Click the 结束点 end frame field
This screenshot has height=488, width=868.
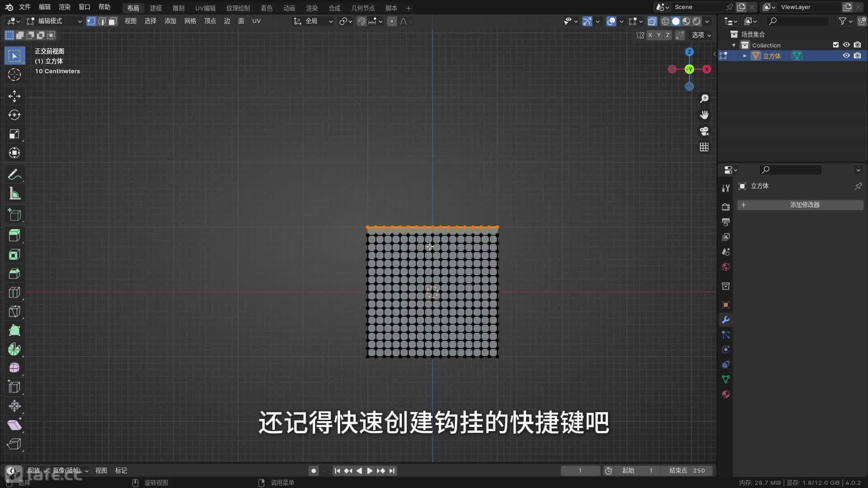pyautogui.click(x=687, y=470)
